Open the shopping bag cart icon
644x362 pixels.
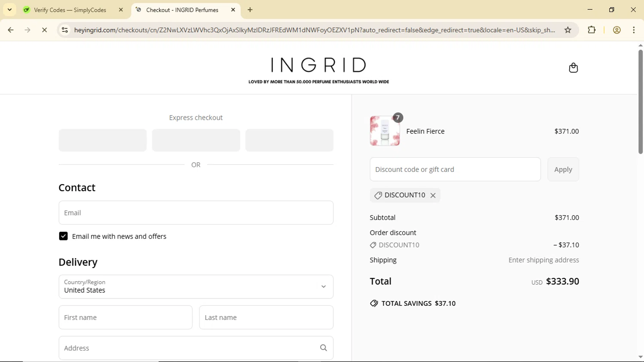point(573,68)
